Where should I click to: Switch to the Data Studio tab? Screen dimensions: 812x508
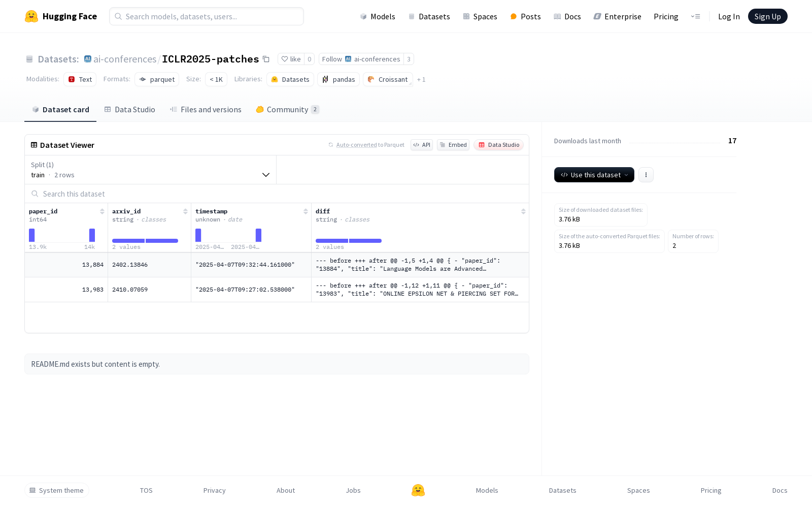coord(130,109)
